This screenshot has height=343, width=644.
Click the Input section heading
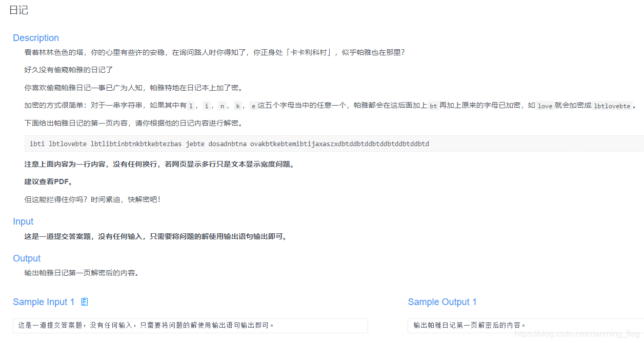click(x=23, y=221)
